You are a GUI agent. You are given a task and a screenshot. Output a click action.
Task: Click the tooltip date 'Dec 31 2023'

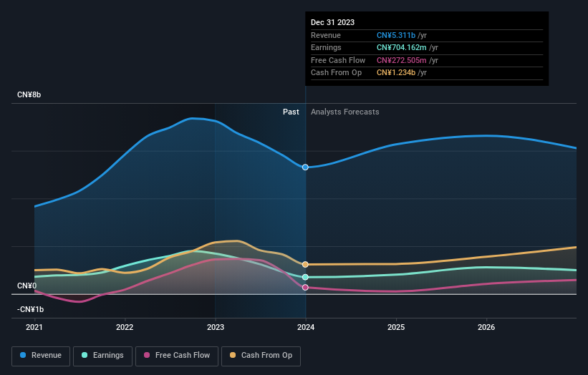coord(332,22)
